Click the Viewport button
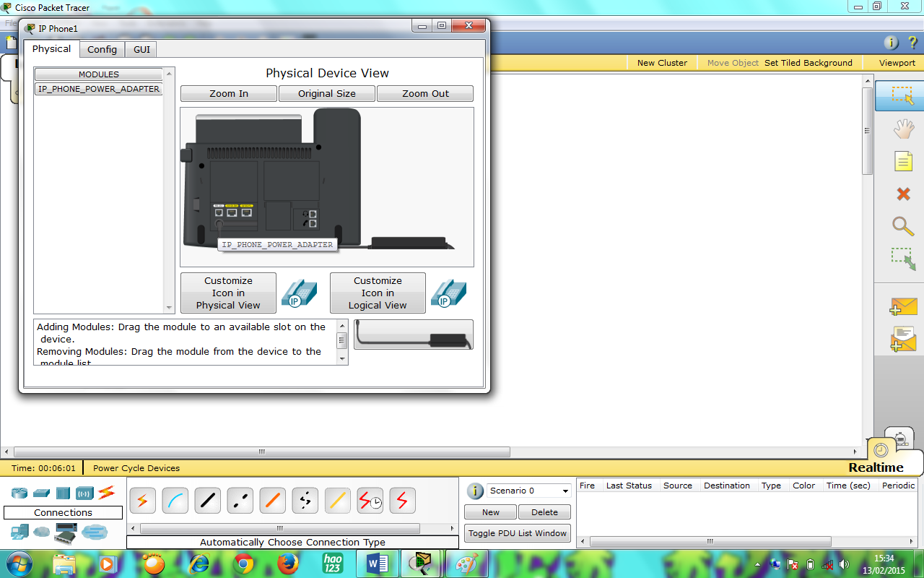Screen dimensions: 924x578 coord(897,63)
